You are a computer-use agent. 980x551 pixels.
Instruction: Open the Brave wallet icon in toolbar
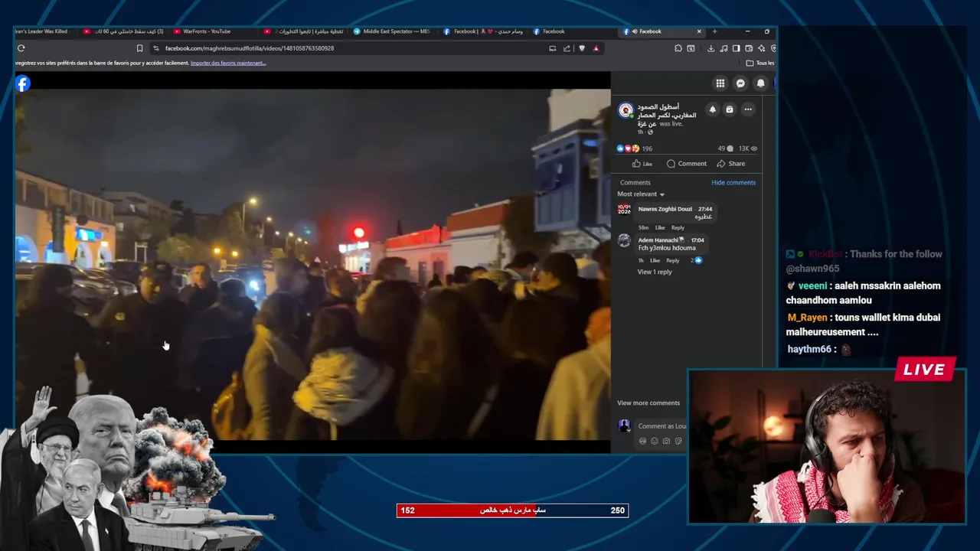pos(749,48)
